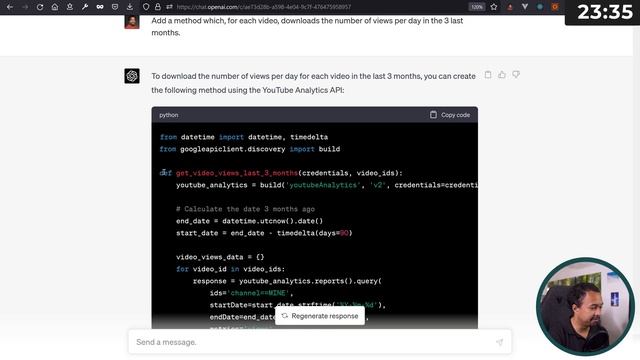Screen dimensions: 640x360
Task: Click the 'python' language label in code header
Action: (169, 115)
